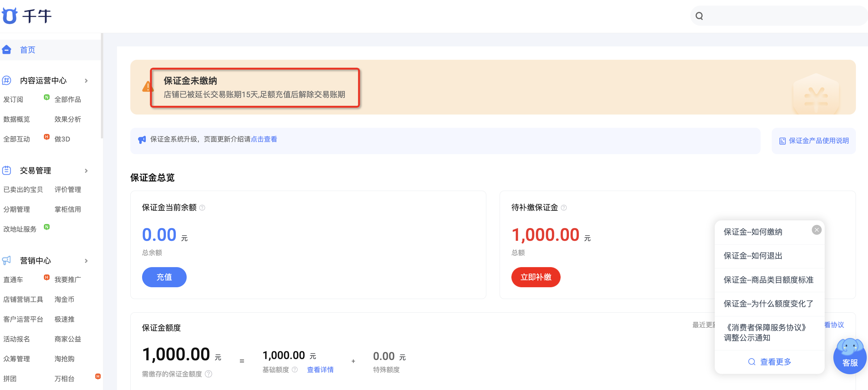
Task: Open 活动报名 in the sidebar
Action: (16, 339)
